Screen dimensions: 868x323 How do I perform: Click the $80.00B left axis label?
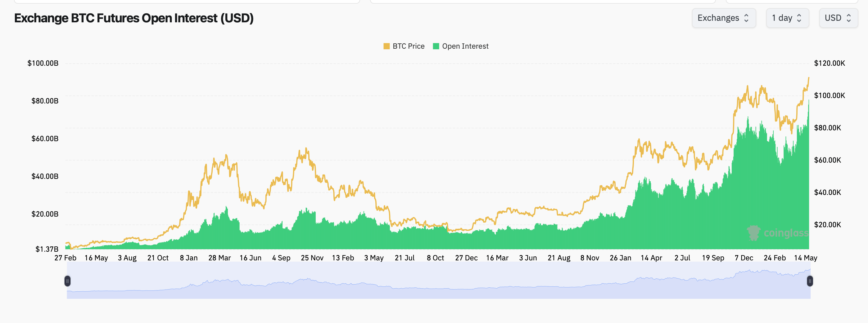click(45, 101)
